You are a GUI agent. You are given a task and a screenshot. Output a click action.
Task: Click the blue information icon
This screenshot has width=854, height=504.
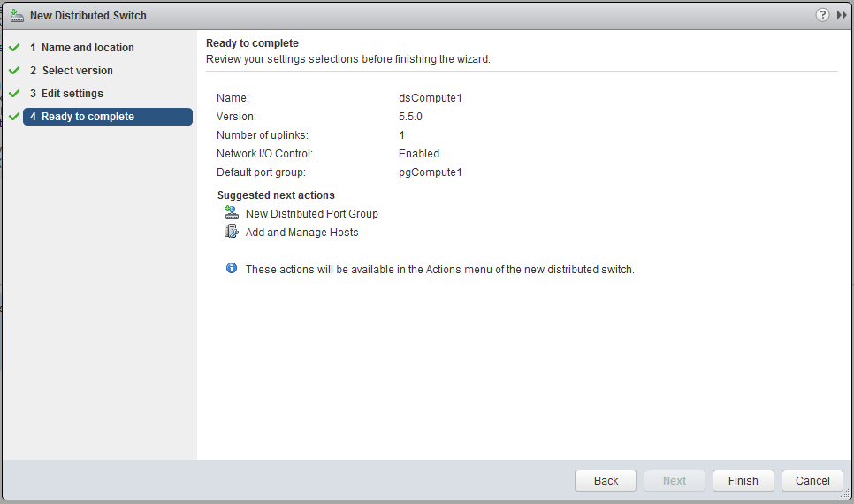click(x=232, y=268)
